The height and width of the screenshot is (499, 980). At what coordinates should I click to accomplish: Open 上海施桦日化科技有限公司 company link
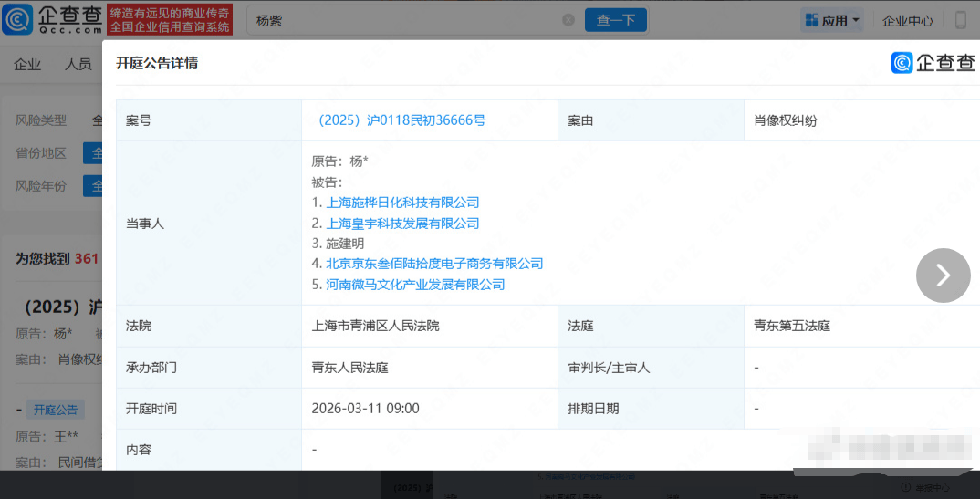[x=402, y=203]
